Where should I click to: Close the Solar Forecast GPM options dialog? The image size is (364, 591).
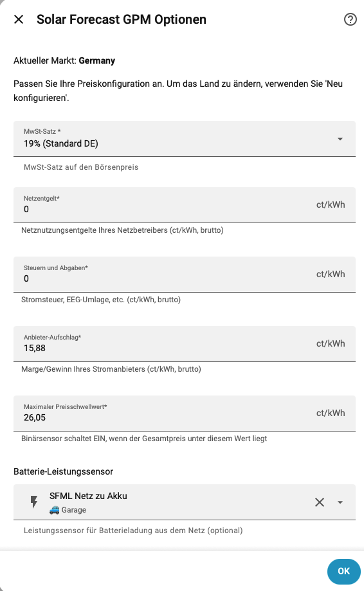point(19,19)
